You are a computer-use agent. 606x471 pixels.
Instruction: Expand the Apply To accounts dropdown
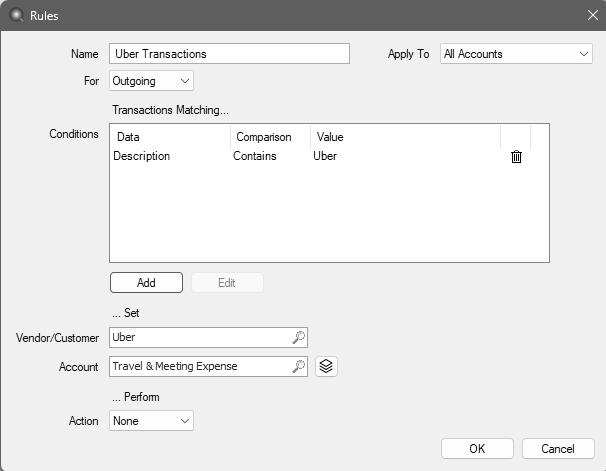(x=516, y=54)
